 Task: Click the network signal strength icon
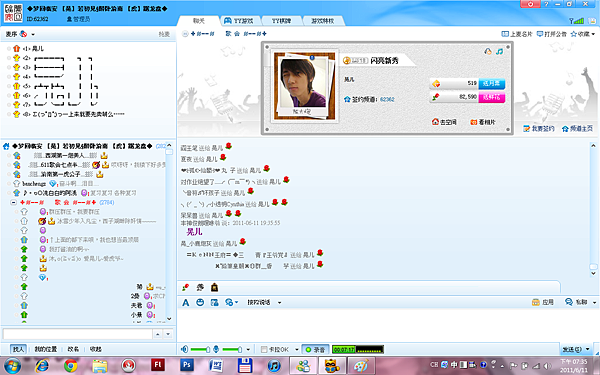[x=577, y=21]
